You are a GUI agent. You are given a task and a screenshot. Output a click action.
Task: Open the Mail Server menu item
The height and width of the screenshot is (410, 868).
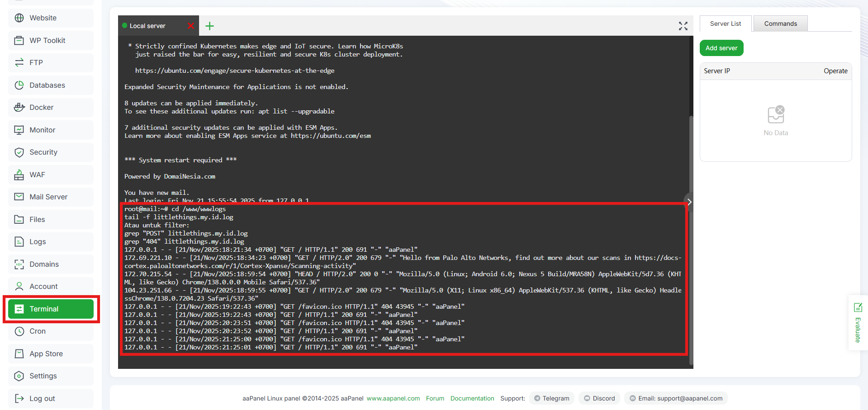coord(51,197)
